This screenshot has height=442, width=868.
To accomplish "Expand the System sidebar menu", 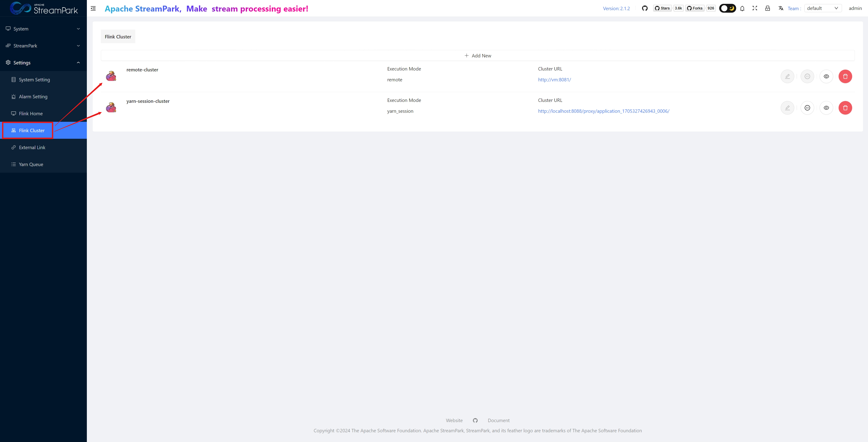I will tap(43, 29).
